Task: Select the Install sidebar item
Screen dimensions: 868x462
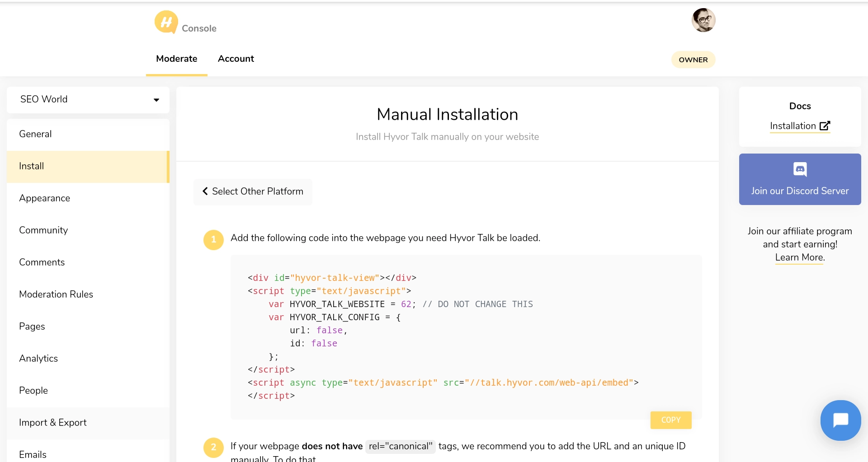Action: pyautogui.click(x=88, y=166)
